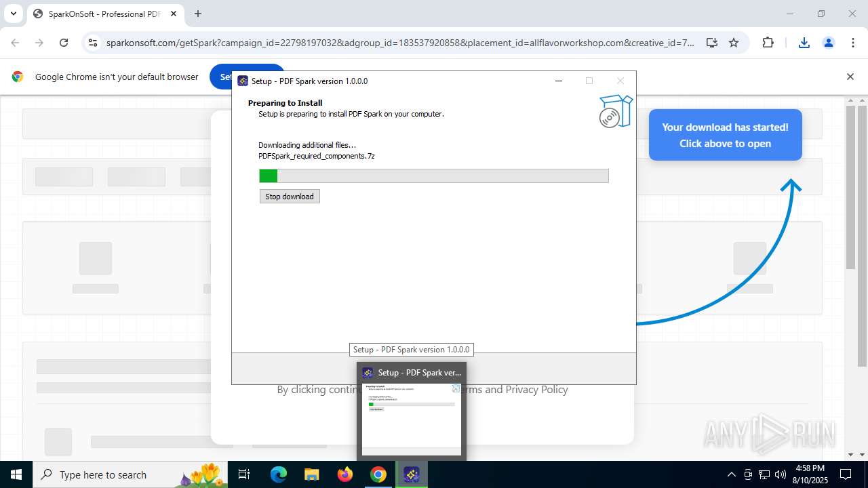Screen dimensions: 868x488
Task: Reload the sparkonsoft.com page
Action: (x=64, y=43)
